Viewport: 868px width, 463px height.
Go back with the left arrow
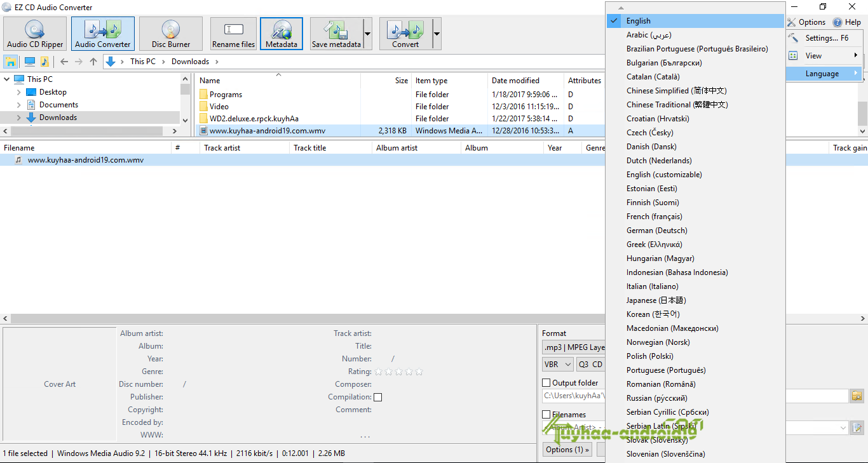(x=64, y=62)
